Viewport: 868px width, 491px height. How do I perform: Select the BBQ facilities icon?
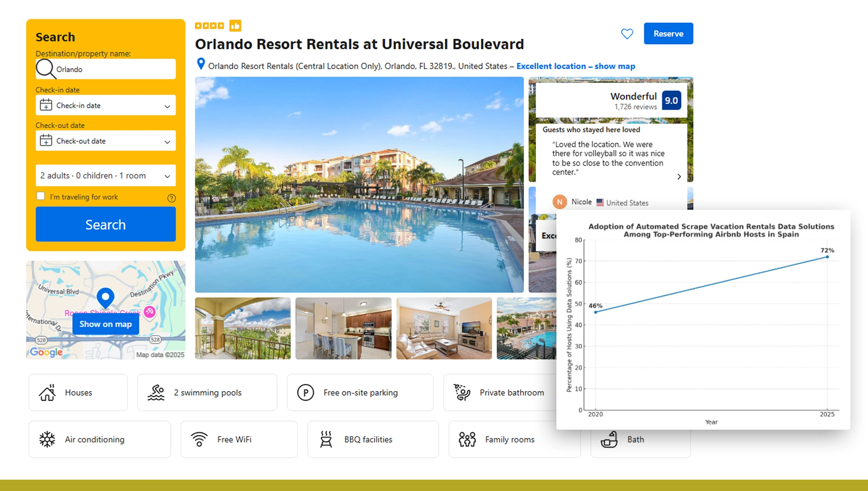coord(326,439)
